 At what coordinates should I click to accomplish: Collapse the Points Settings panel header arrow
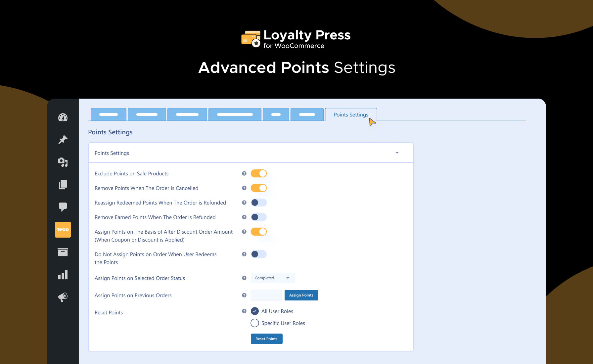[397, 153]
